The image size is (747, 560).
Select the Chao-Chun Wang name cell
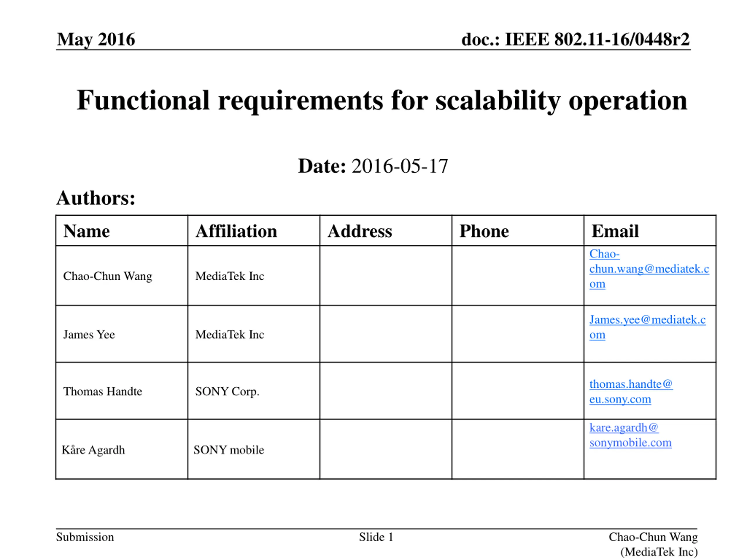coord(122,275)
